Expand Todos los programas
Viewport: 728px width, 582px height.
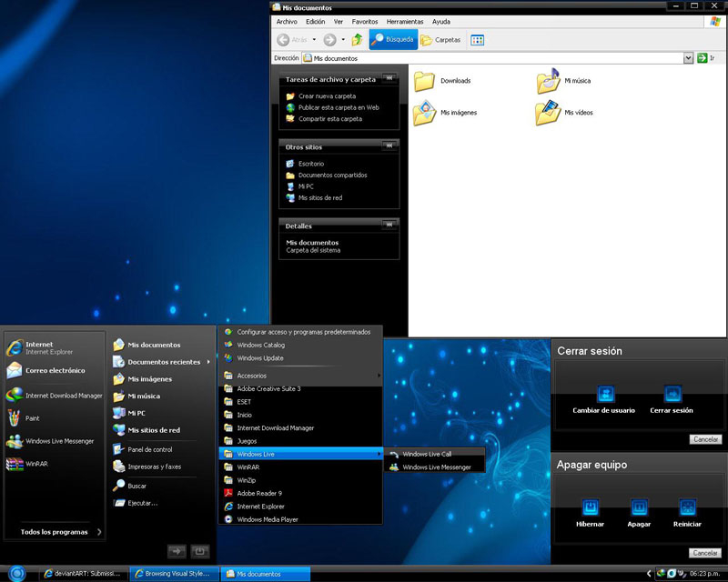(x=61, y=532)
